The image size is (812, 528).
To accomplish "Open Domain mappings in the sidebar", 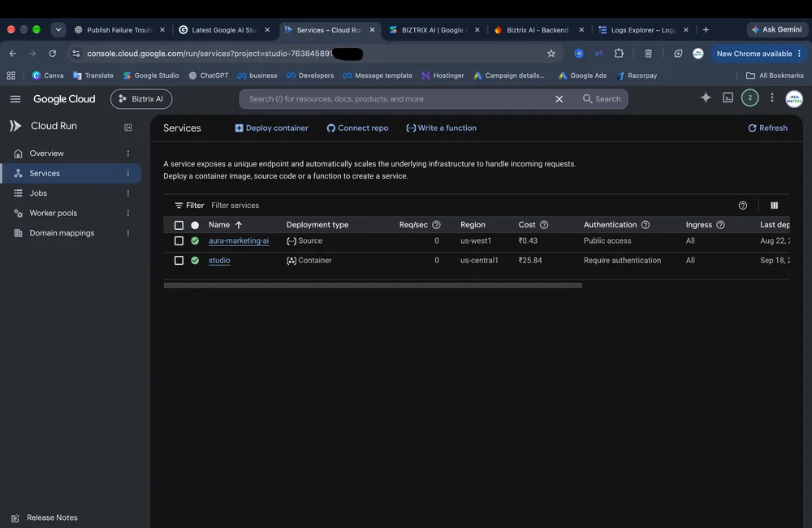I will click(62, 233).
